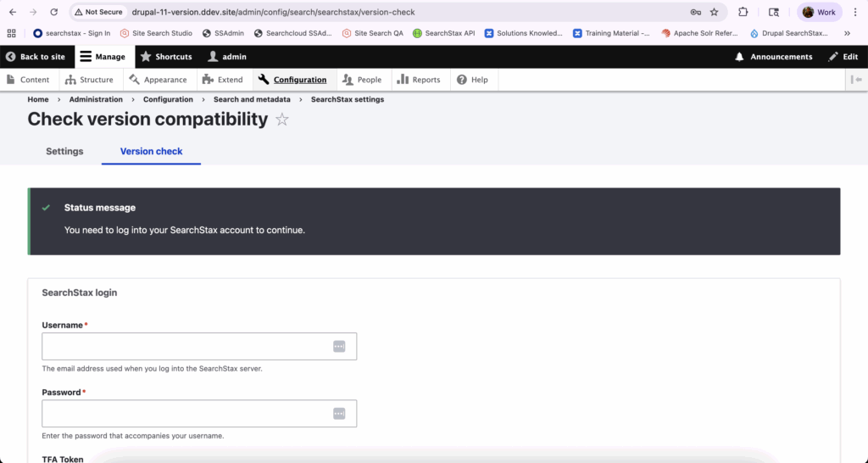Click the tab search icon next to extensions
The image size is (868, 463).
773,12
